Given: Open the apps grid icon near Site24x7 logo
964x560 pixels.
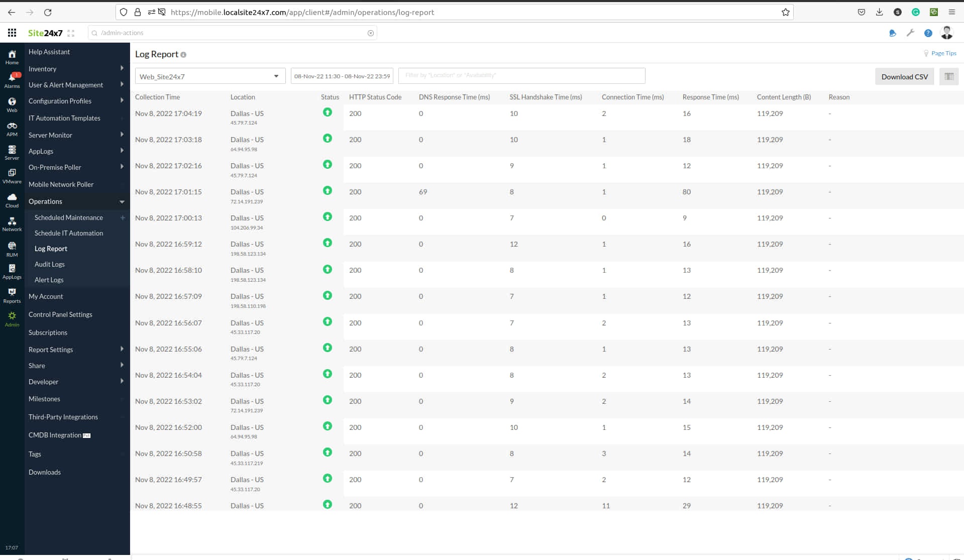Looking at the screenshot, I should (x=12, y=32).
